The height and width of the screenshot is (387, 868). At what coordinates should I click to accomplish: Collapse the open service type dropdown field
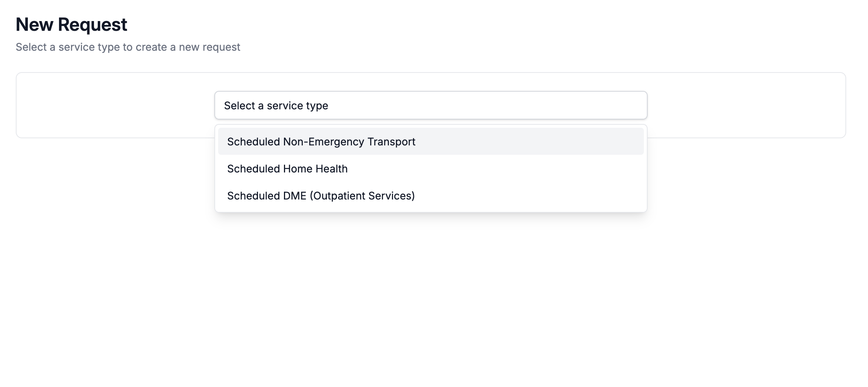[x=430, y=106]
